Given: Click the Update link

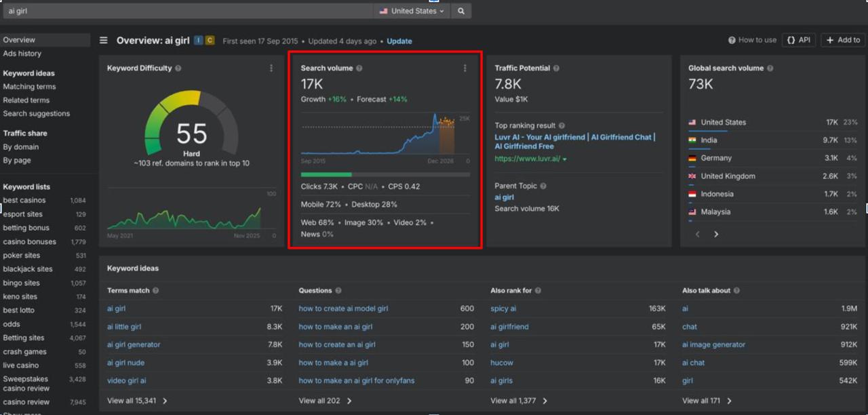Looking at the screenshot, I should tap(399, 41).
